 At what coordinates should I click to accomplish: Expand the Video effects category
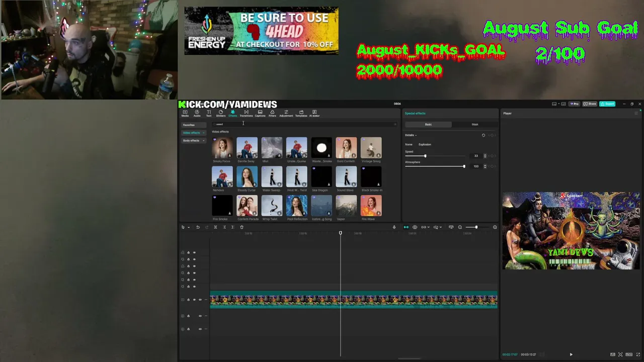point(193,133)
